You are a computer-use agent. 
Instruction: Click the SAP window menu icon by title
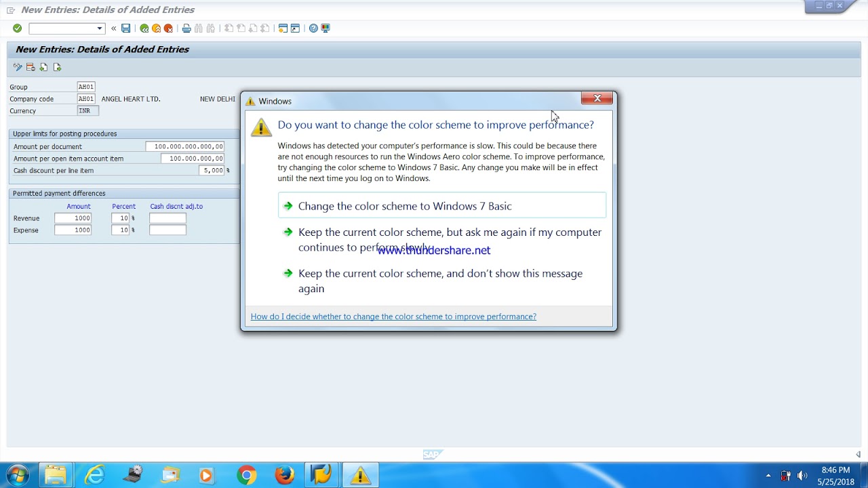tap(11, 10)
